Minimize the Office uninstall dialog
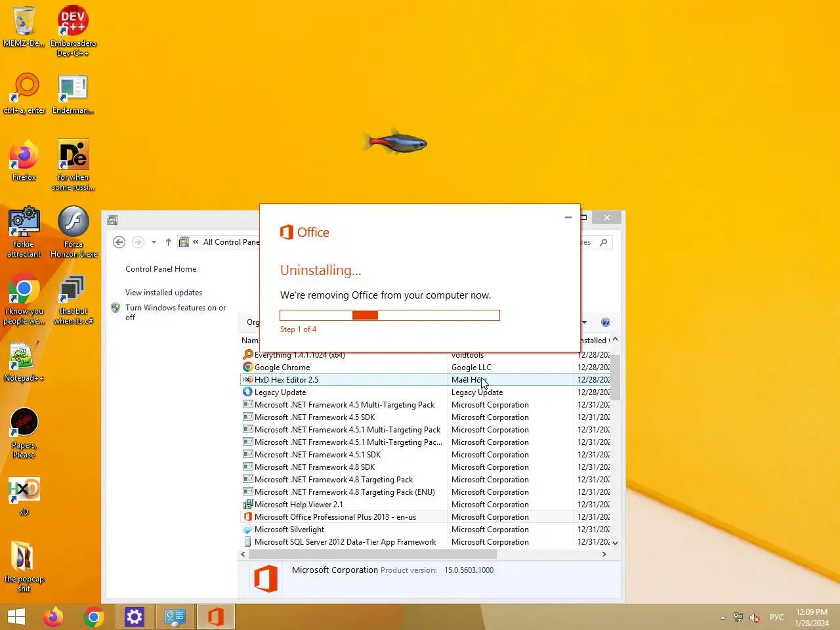Image resolution: width=840 pixels, height=630 pixels. click(568, 217)
